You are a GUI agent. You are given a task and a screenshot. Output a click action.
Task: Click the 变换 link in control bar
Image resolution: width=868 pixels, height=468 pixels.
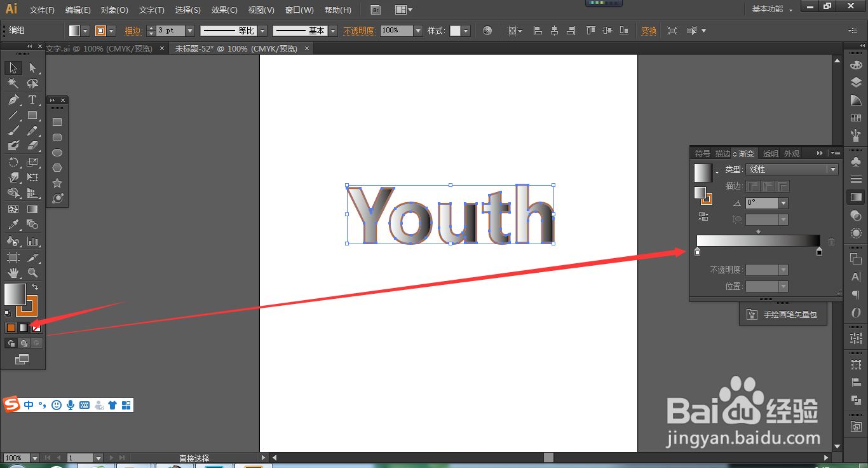pos(649,31)
